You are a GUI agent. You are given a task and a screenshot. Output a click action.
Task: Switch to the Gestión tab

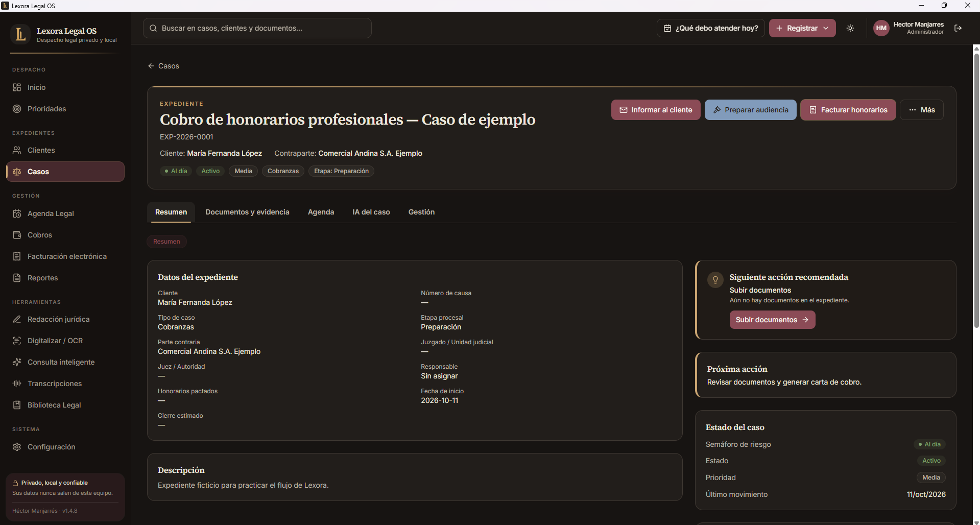pos(421,212)
